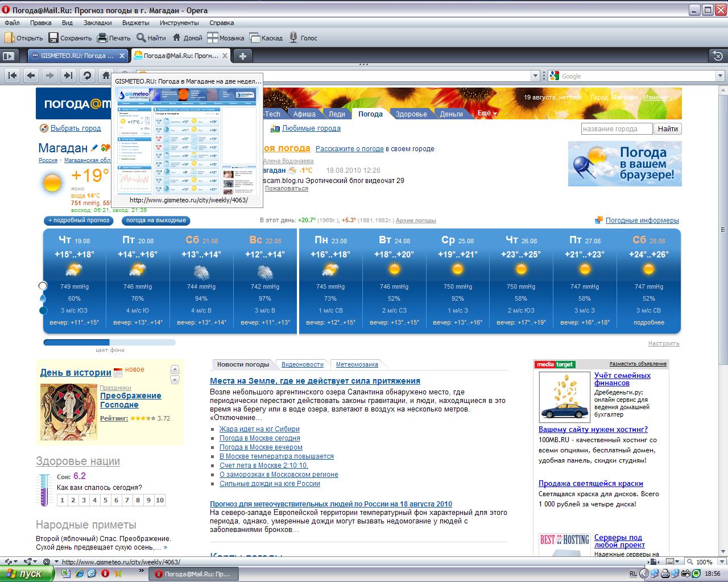Click the 'погода на выходные' button
The width and height of the screenshot is (728, 582).
pyautogui.click(x=156, y=221)
